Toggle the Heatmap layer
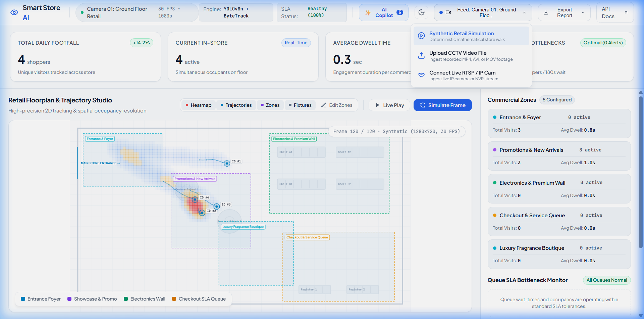The width and height of the screenshot is (644, 319). point(199,105)
